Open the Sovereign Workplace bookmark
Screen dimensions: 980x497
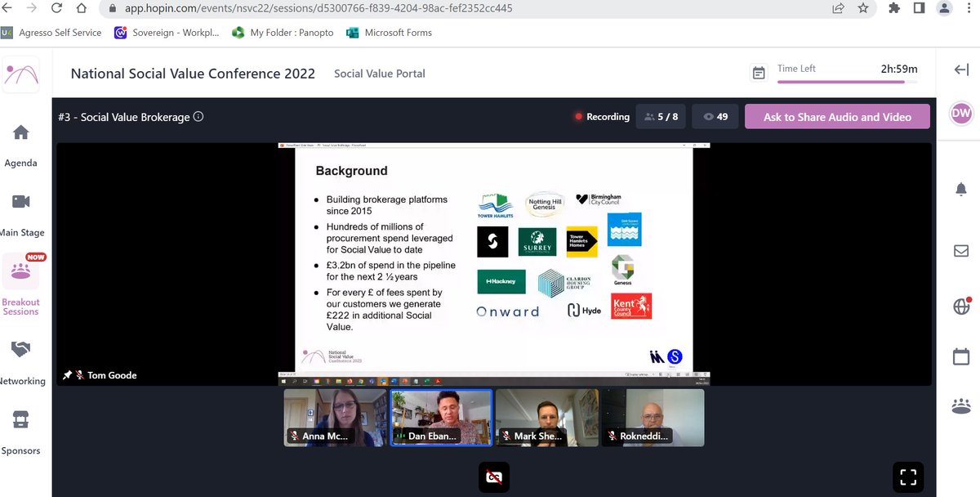[167, 33]
